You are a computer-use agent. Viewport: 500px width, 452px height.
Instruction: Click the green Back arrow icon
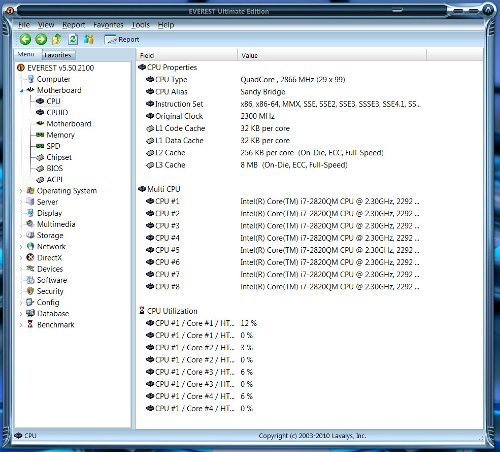click(25, 39)
